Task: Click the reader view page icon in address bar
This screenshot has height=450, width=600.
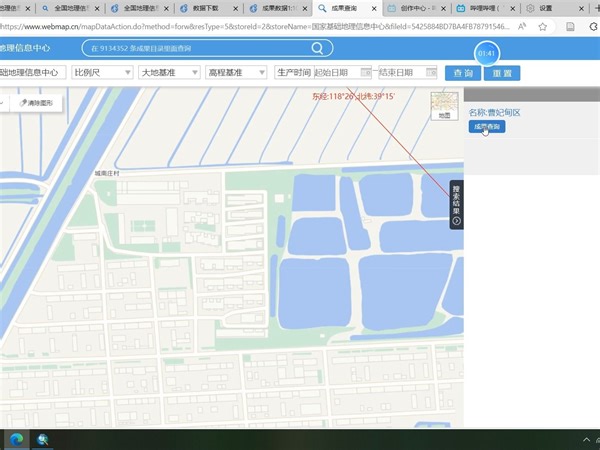Action: coord(570,26)
